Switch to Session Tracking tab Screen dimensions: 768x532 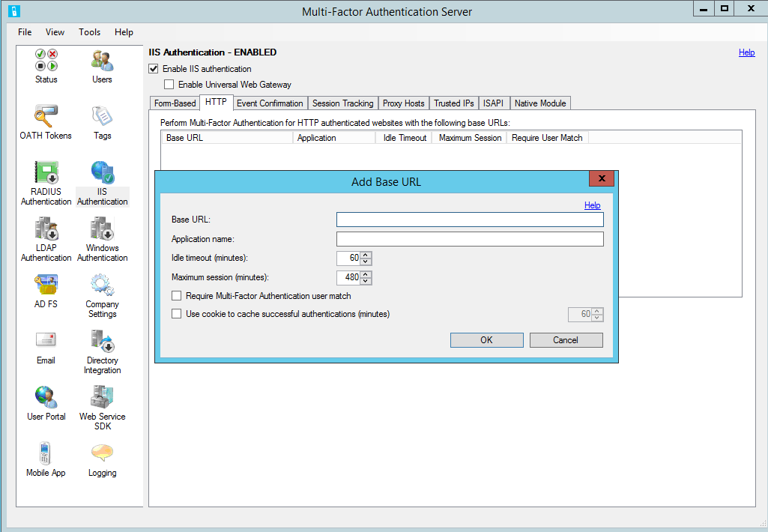pyautogui.click(x=343, y=103)
